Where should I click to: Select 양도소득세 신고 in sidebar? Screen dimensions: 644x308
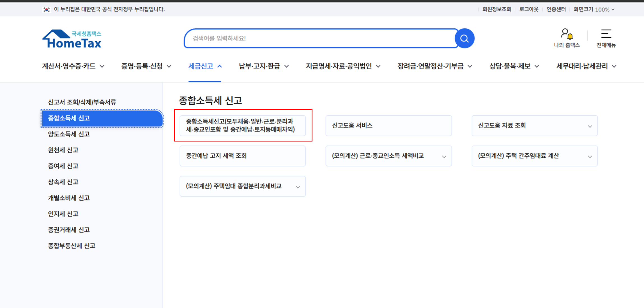click(69, 134)
